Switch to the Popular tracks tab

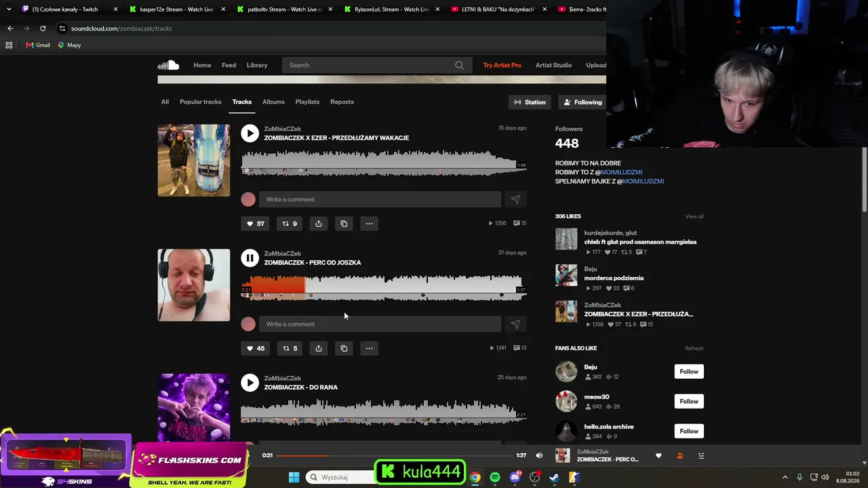[201, 102]
